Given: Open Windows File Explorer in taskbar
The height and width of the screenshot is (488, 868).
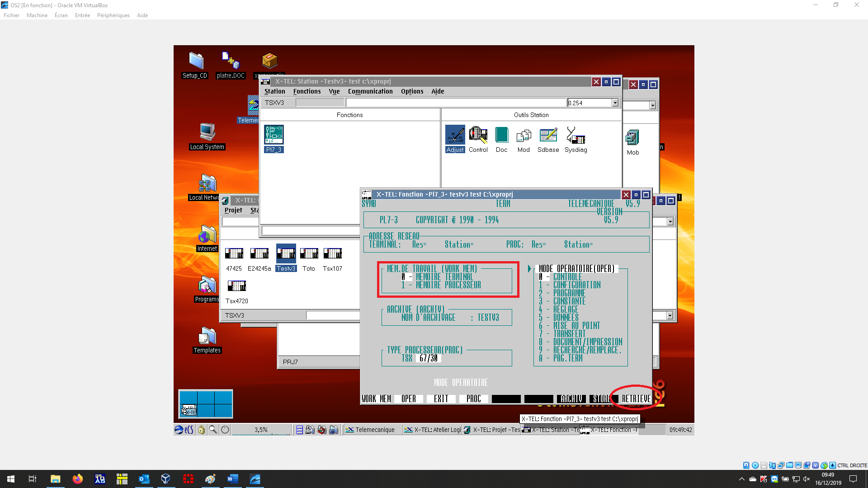Looking at the screenshot, I should [55, 479].
